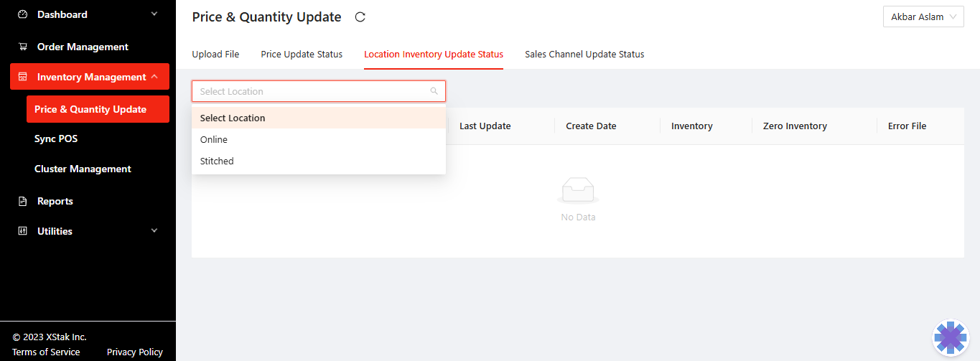This screenshot has width=980, height=361.
Task: Switch to the Upload File tab
Action: [x=215, y=54]
